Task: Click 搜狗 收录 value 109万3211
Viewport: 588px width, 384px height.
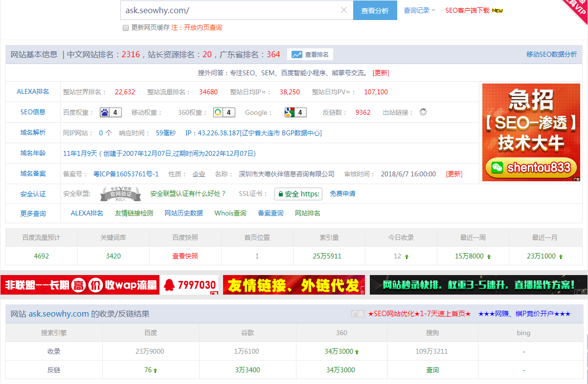Action: point(431,351)
